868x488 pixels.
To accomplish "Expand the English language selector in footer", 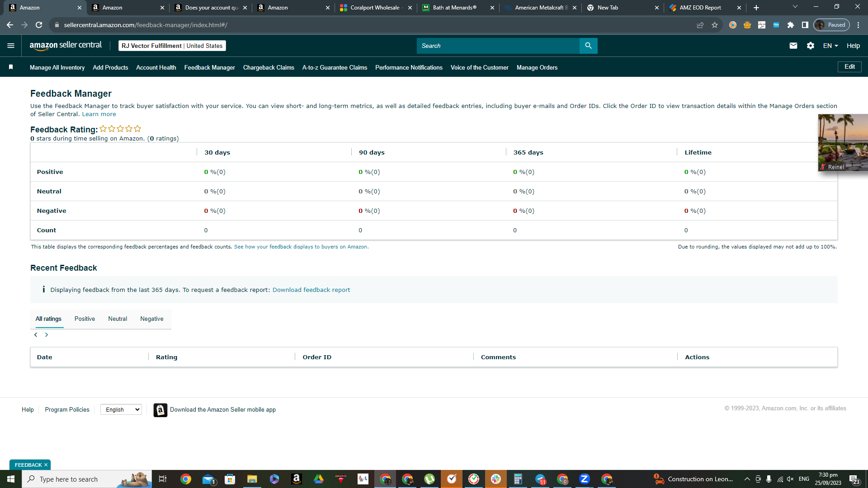I will tap(121, 409).
